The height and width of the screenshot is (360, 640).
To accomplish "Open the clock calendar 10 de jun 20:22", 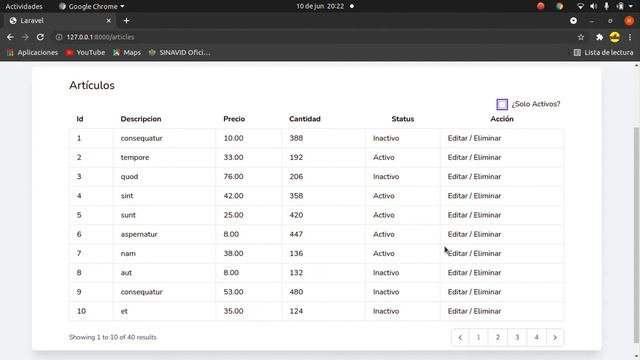I will (x=320, y=7).
